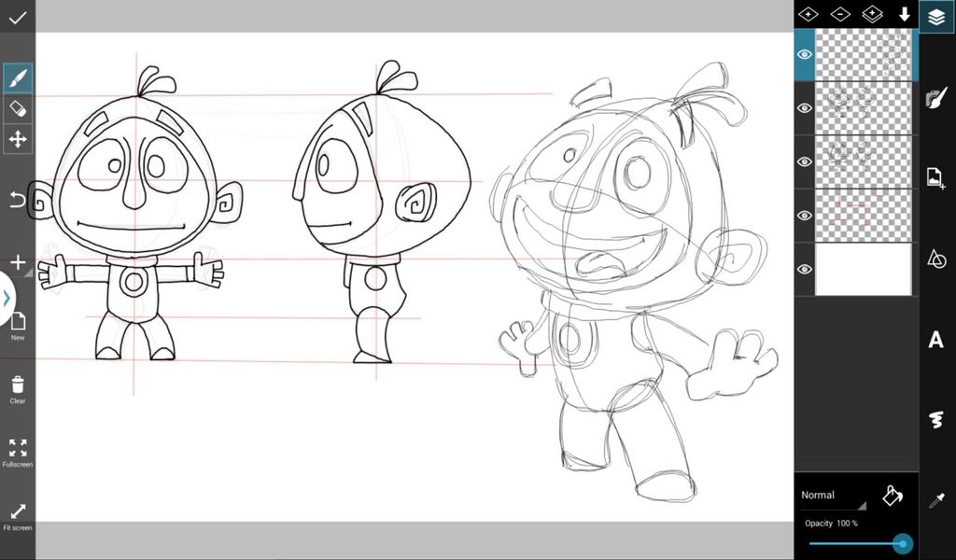
Task: Select the Brush tool
Action: 18,78
